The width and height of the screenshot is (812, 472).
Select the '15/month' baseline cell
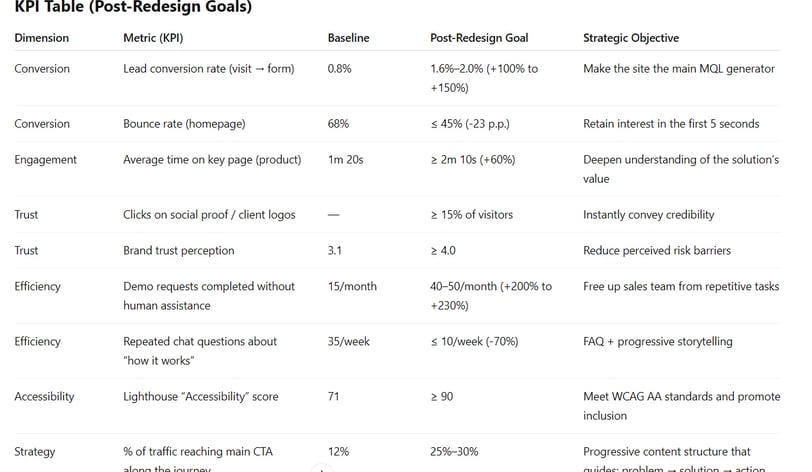[352, 286]
